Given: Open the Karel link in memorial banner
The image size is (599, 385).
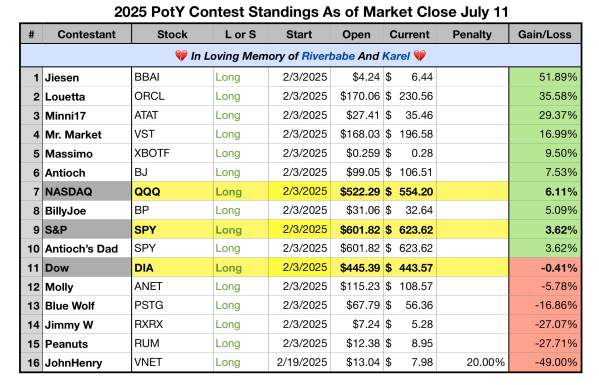Looking at the screenshot, I should point(396,56).
